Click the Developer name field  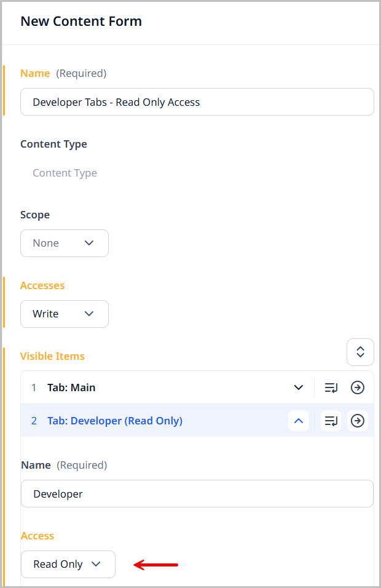197,493
